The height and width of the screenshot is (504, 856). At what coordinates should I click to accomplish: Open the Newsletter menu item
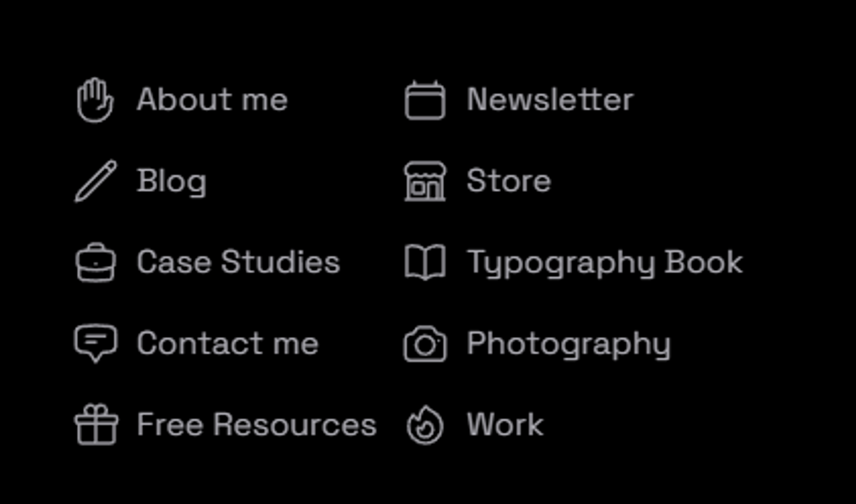[x=550, y=99]
